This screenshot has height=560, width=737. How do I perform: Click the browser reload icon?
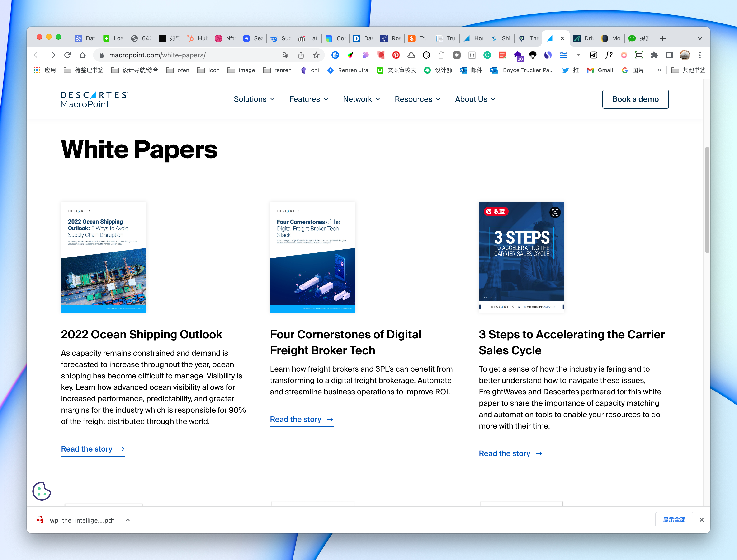pyautogui.click(x=67, y=55)
